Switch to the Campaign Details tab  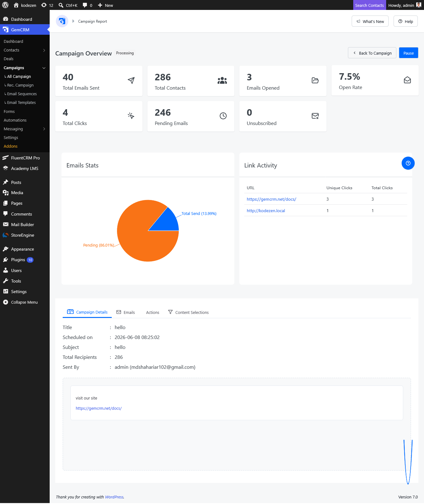[87, 312]
